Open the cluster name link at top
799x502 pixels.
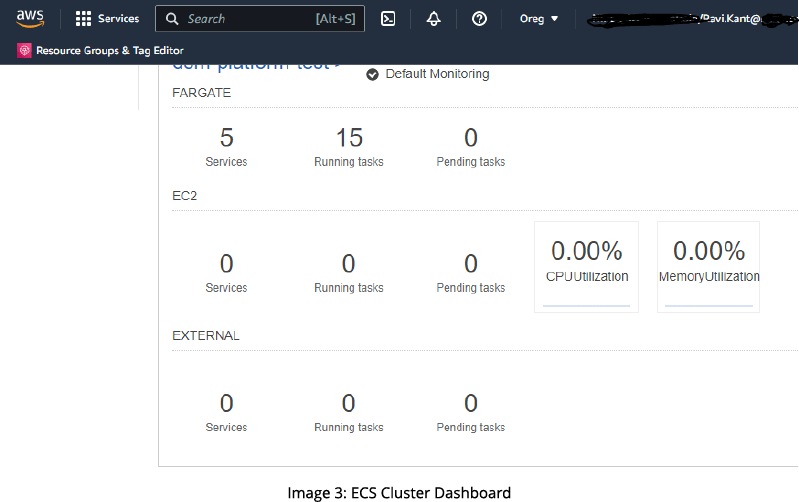256,66
